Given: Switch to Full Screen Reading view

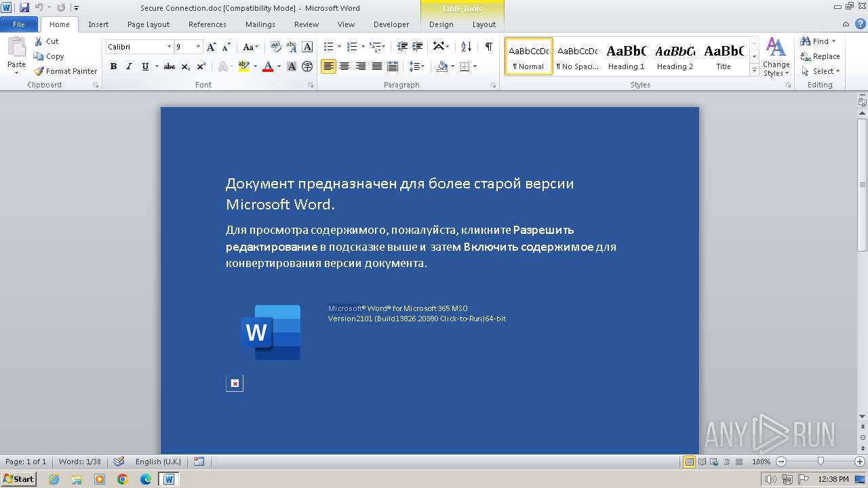Looking at the screenshot, I should pos(702,462).
